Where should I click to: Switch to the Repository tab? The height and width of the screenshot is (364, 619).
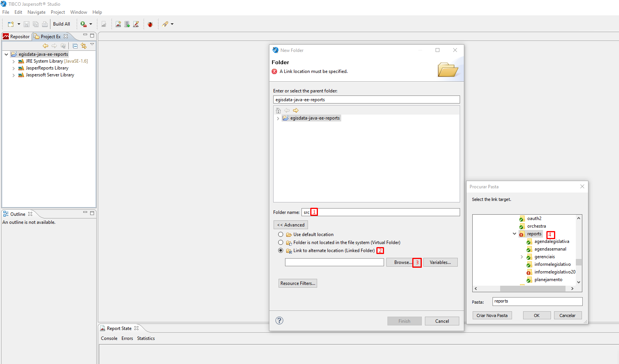tap(16, 37)
